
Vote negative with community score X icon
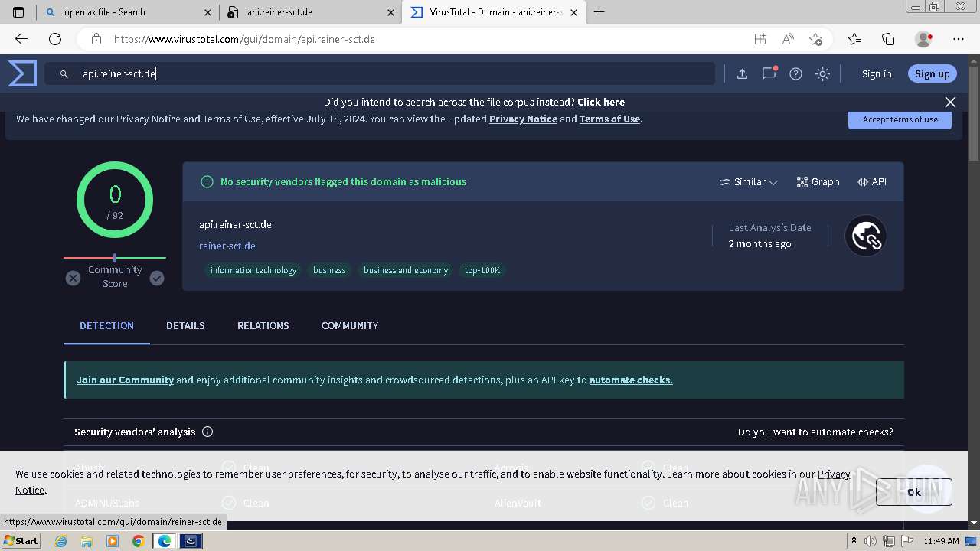pyautogui.click(x=73, y=278)
